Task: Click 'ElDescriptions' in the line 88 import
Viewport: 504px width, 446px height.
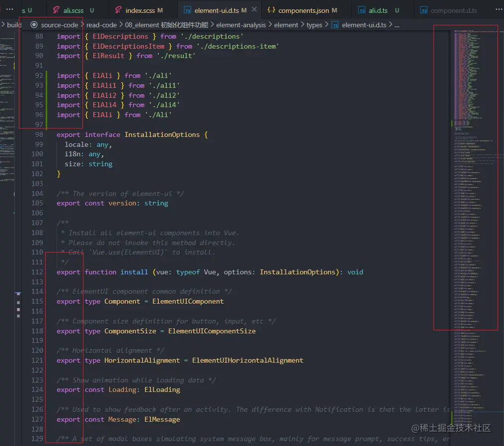Action: (x=120, y=36)
